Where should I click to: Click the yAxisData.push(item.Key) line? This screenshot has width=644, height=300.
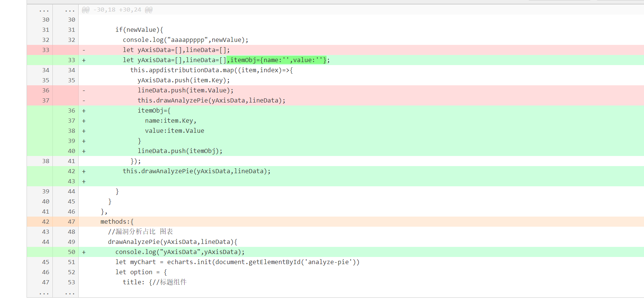pos(184,80)
